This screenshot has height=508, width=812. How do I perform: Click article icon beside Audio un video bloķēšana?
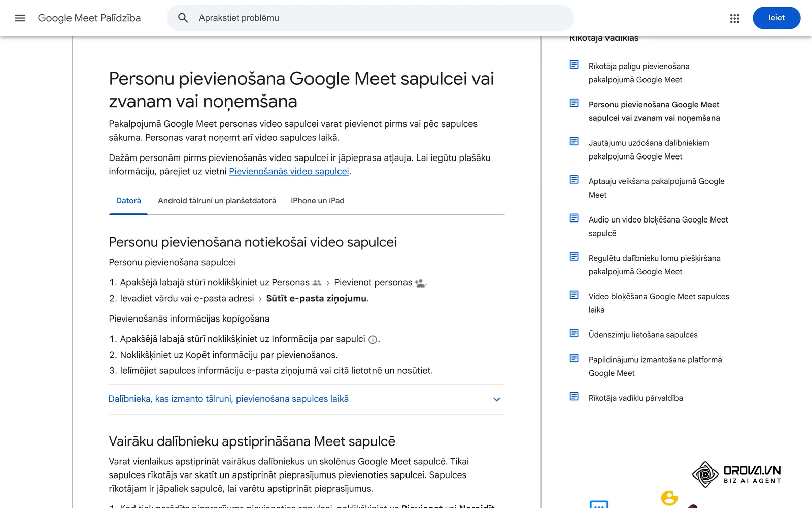coord(574,218)
